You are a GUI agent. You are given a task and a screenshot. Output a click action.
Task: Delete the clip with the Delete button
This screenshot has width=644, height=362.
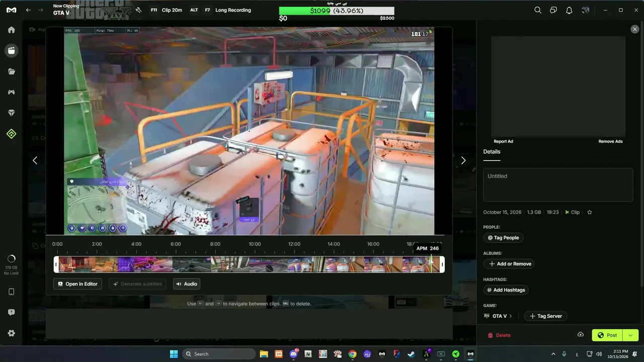499,335
